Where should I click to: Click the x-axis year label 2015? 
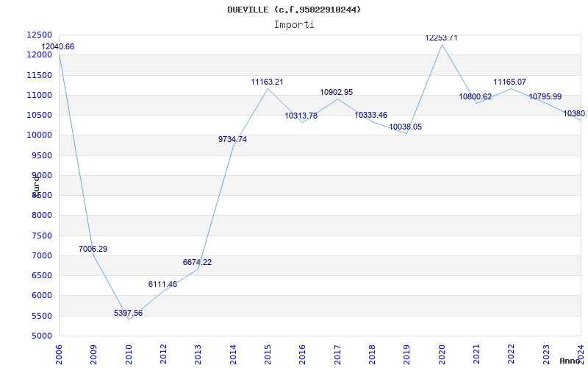point(268,355)
